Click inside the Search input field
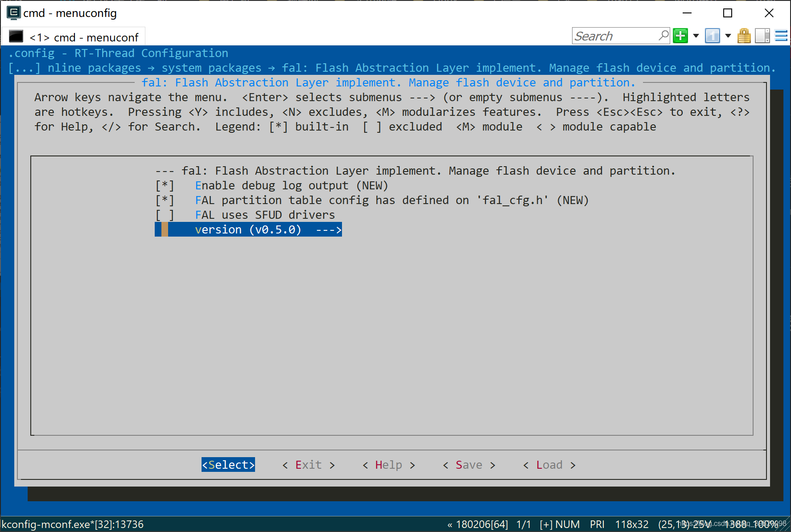The width and height of the screenshot is (791, 532). coord(615,36)
